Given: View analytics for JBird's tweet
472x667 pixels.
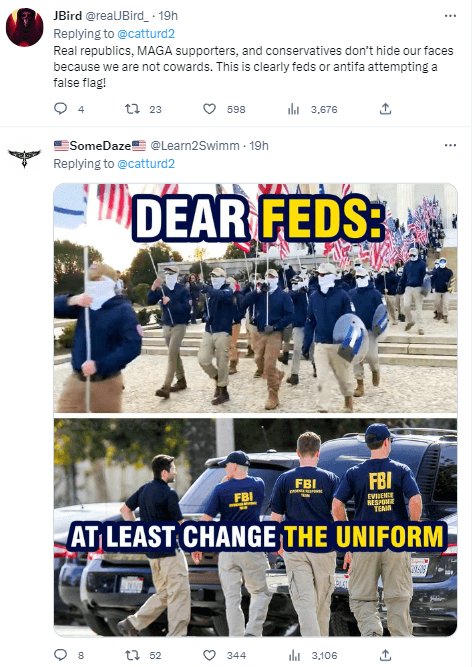Looking at the screenshot, I should click(x=293, y=109).
